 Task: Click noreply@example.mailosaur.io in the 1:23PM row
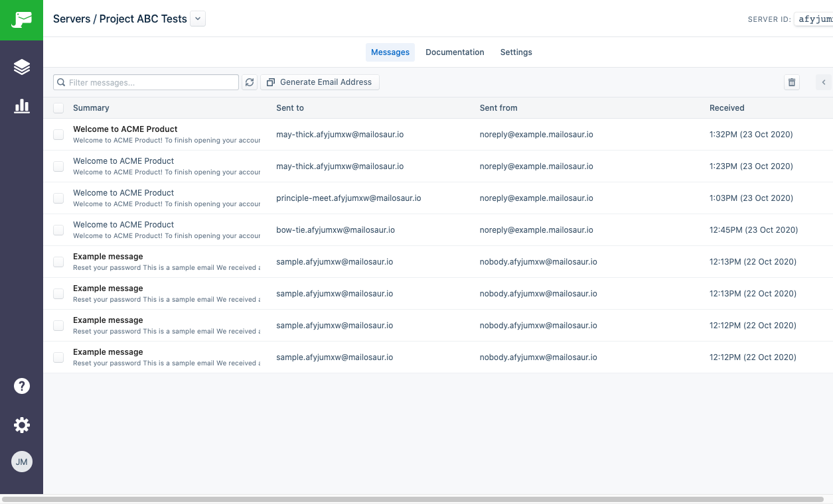(536, 166)
